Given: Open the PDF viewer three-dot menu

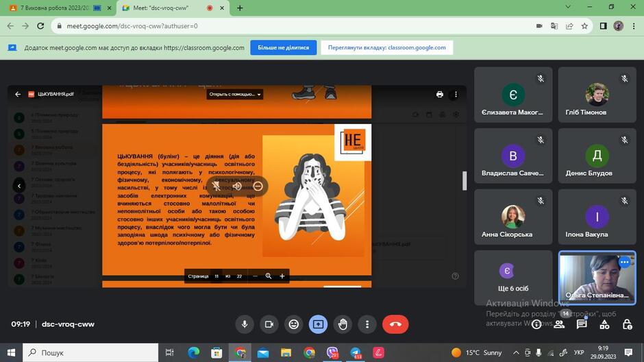Looking at the screenshot, I should pyautogui.click(x=456, y=94).
